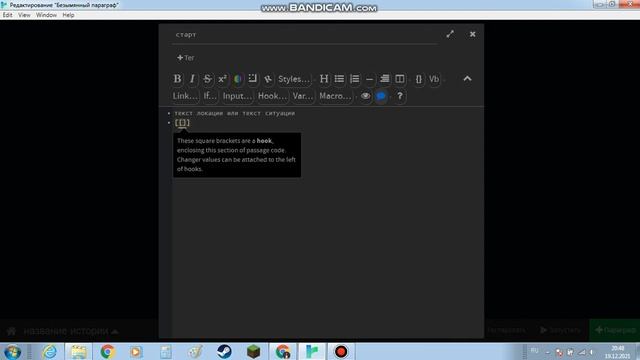Collapse the formatting toolbar with the chevron

point(467,79)
